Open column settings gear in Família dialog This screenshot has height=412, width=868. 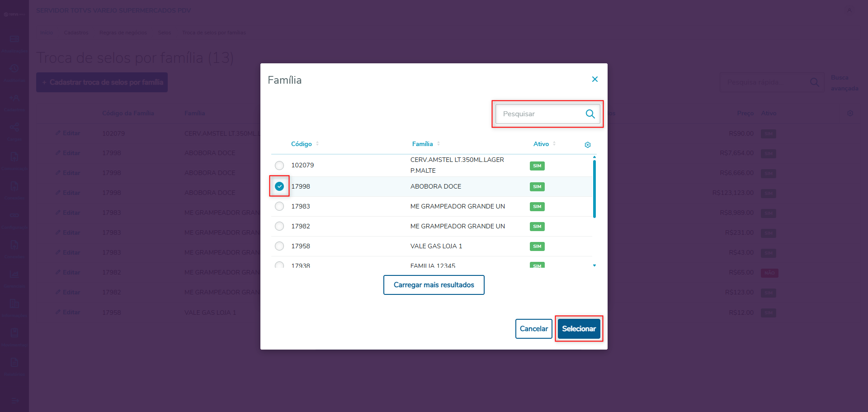588,145
